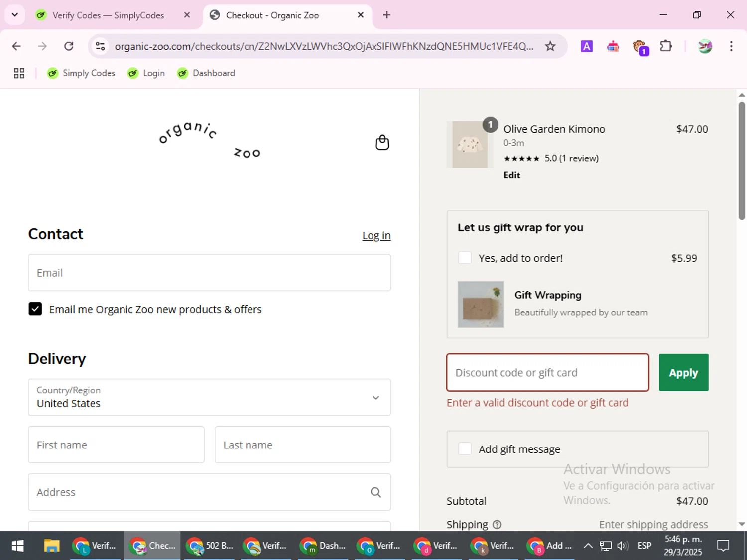Switch to the Verify Codes — SimplyCodes tab
Viewport: 747px width, 560px height.
click(x=108, y=15)
